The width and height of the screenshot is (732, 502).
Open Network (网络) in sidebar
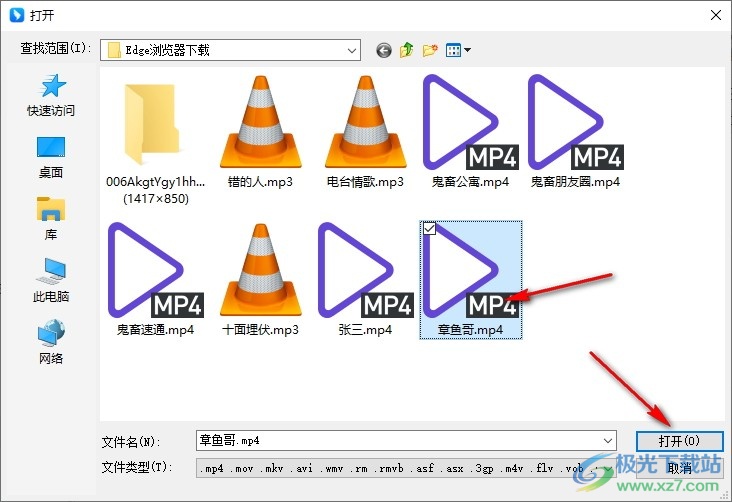[51, 342]
